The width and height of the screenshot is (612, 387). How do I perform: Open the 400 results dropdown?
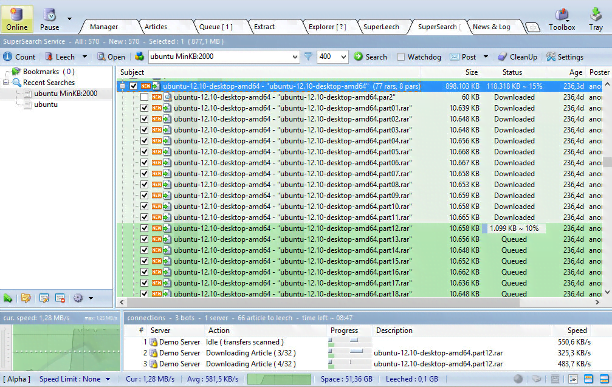coord(343,57)
